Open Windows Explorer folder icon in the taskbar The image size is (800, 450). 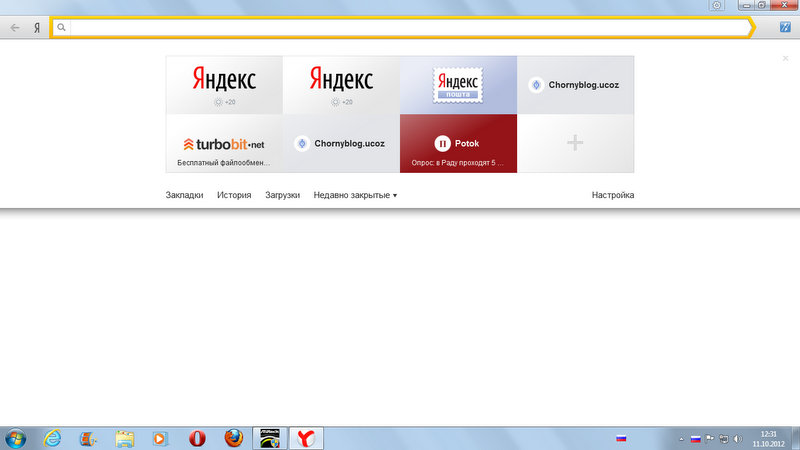124,438
